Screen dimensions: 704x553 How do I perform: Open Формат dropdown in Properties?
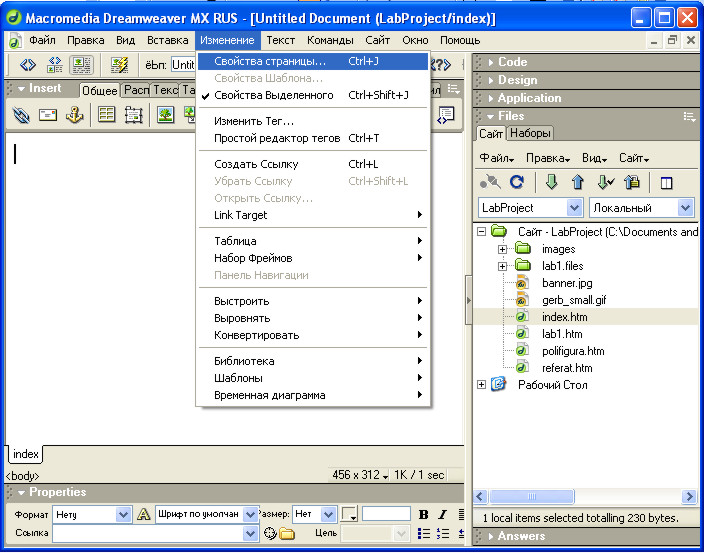(x=123, y=514)
